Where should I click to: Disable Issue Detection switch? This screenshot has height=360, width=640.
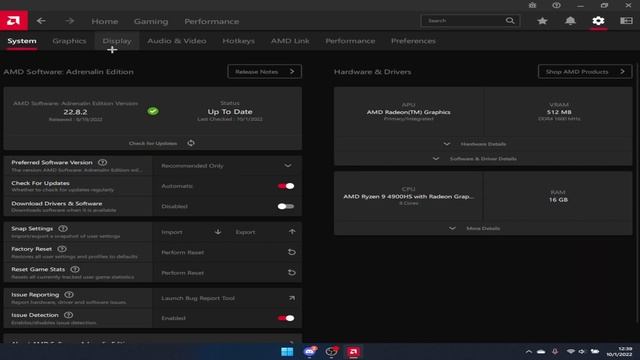286,318
